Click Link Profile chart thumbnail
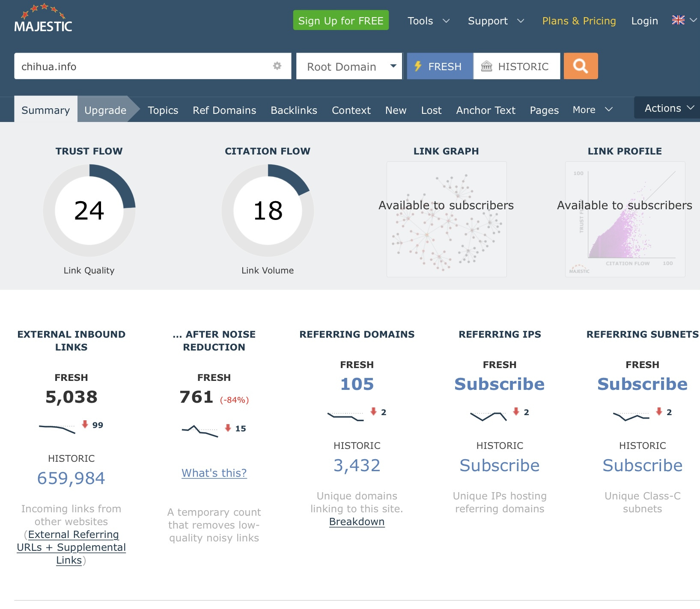The image size is (700, 609). point(625,219)
